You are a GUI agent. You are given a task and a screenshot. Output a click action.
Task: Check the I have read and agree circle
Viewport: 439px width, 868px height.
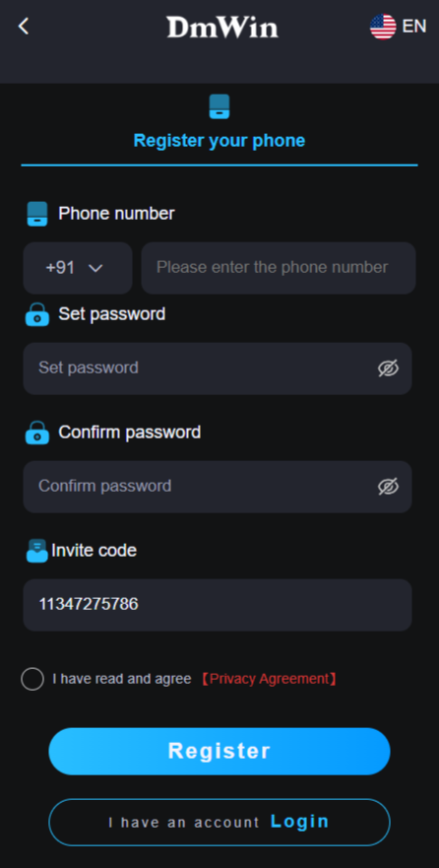[32, 679]
